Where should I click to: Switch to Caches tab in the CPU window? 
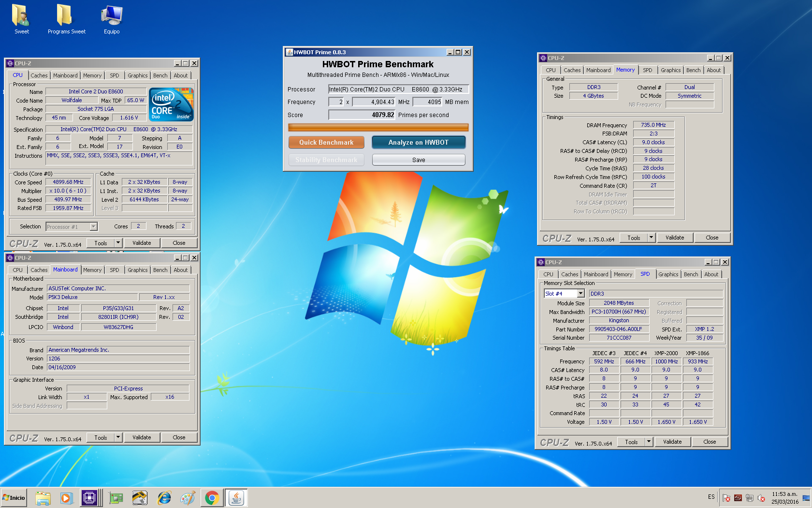point(39,75)
